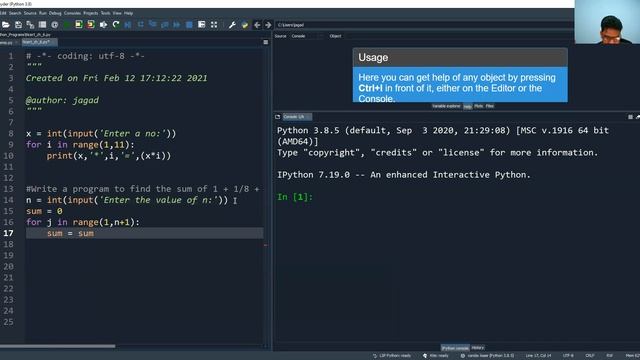
Task: Run selection or current line icon
Action: (x=103, y=25)
